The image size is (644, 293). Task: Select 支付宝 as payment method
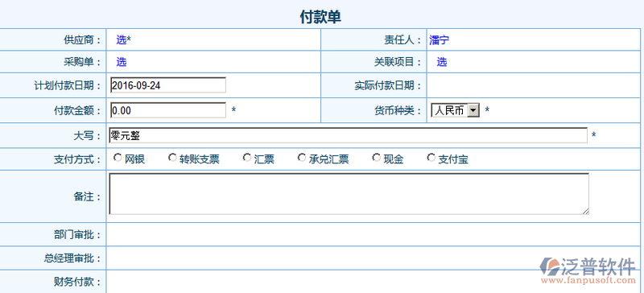431,158
